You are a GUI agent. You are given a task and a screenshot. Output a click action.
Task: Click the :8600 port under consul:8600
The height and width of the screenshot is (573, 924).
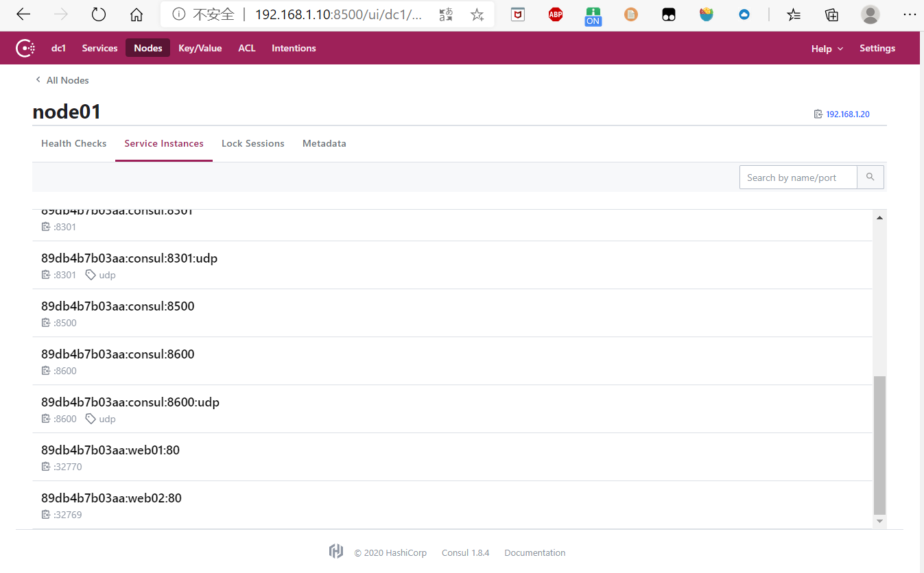[x=65, y=371]
